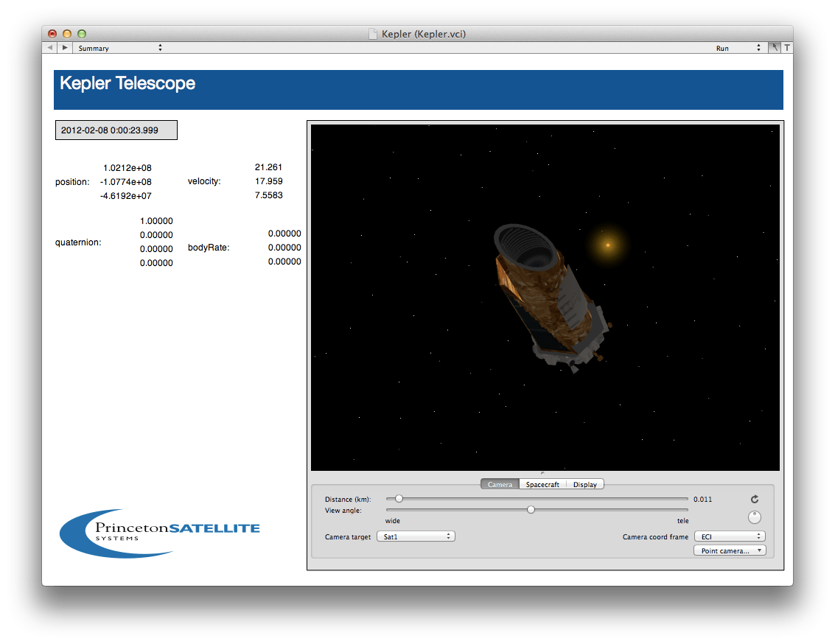Viewport: 835px width, 644px height.
Task: Click the 'velocity:' label
Action: point(204,181)
